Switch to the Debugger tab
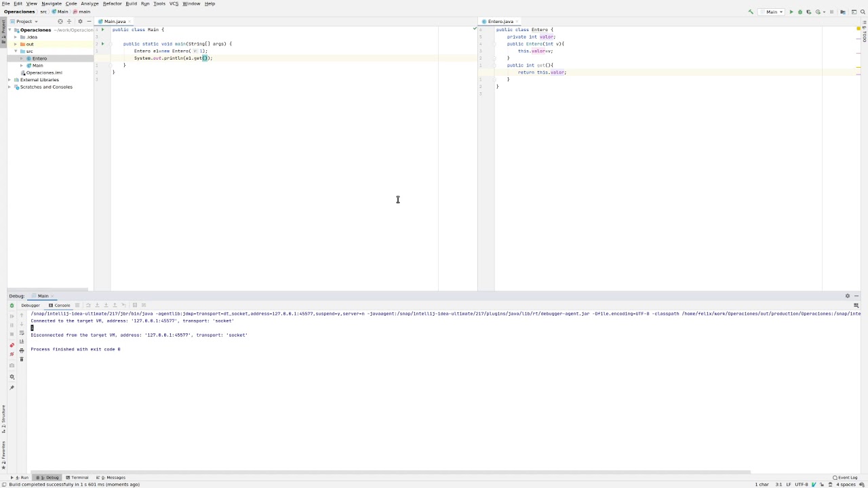The image size is (868, 488). click(x=31, y=305)
